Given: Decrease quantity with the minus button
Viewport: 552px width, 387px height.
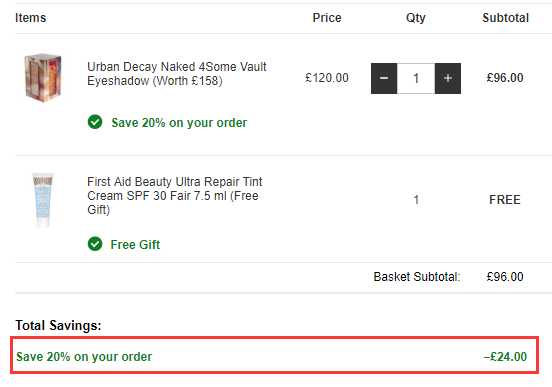Looking at the screenshot, I should (384, 78).
